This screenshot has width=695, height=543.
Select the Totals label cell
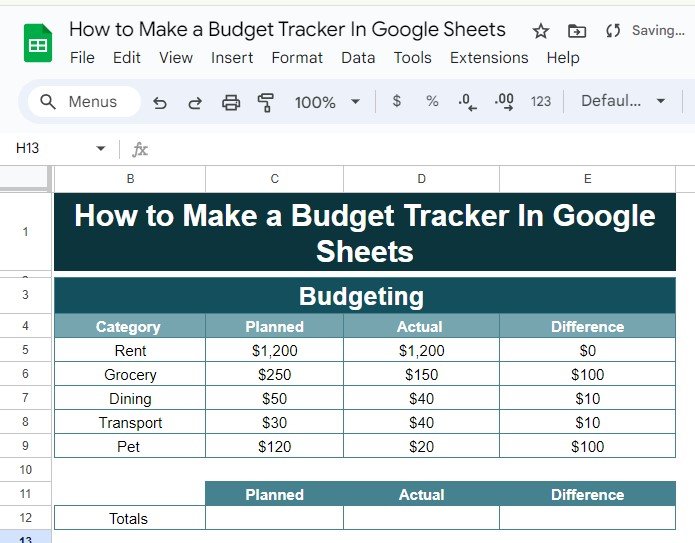click(130, 518)
